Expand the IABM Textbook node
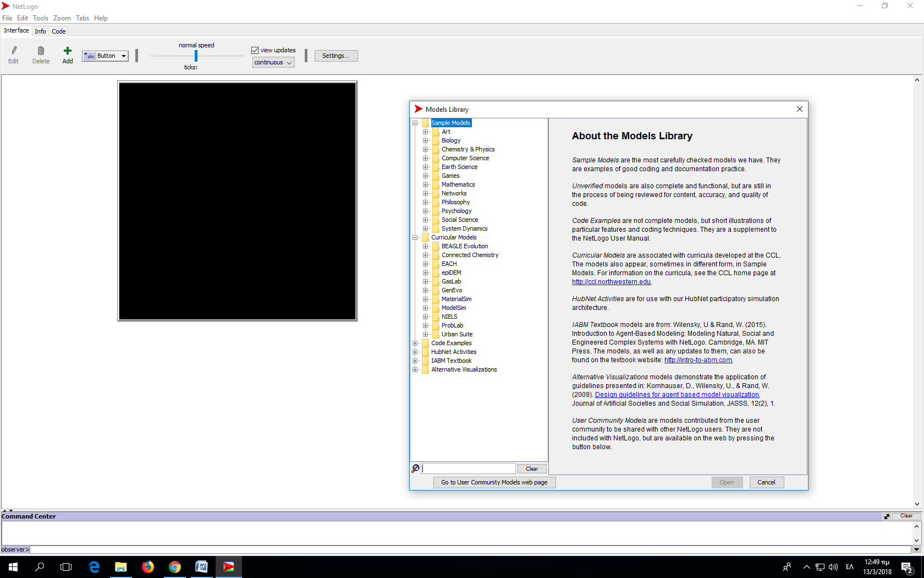This screenshot has height=578, width=924. pyautogui.click(x=415, y=361)
